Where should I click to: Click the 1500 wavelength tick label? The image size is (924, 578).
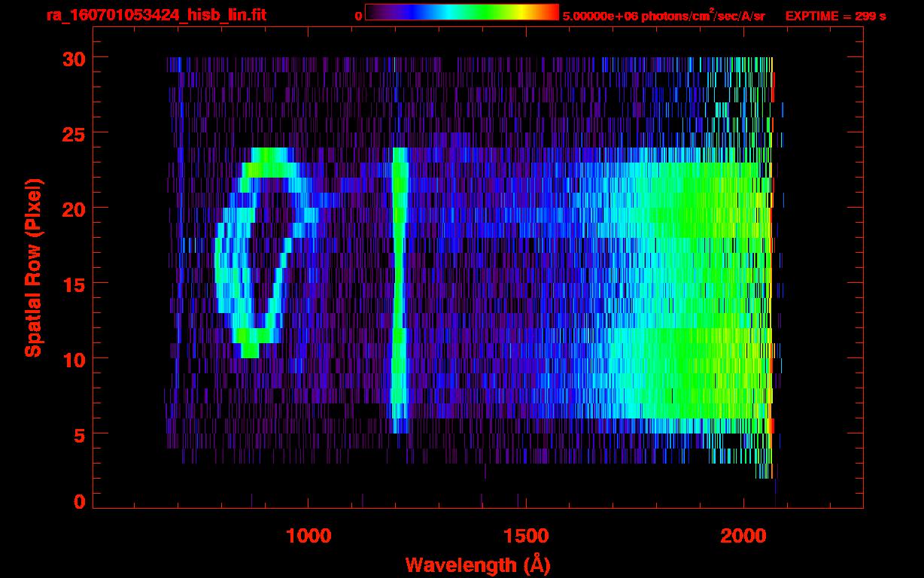tap(525, 535)
